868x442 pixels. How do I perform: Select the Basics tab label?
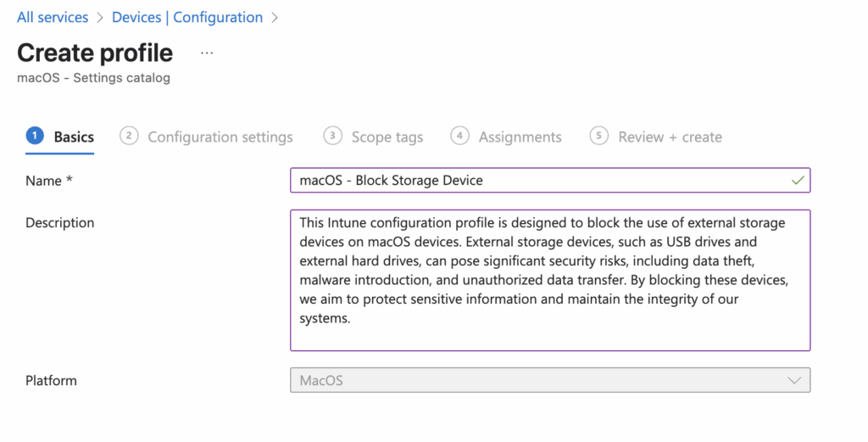click(x=74, y=137)
